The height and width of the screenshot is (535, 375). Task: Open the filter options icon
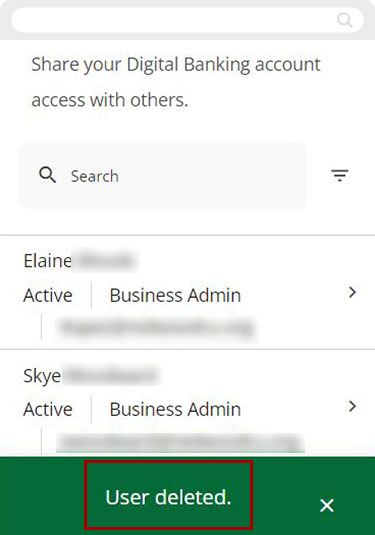click(x=340, y=175)
